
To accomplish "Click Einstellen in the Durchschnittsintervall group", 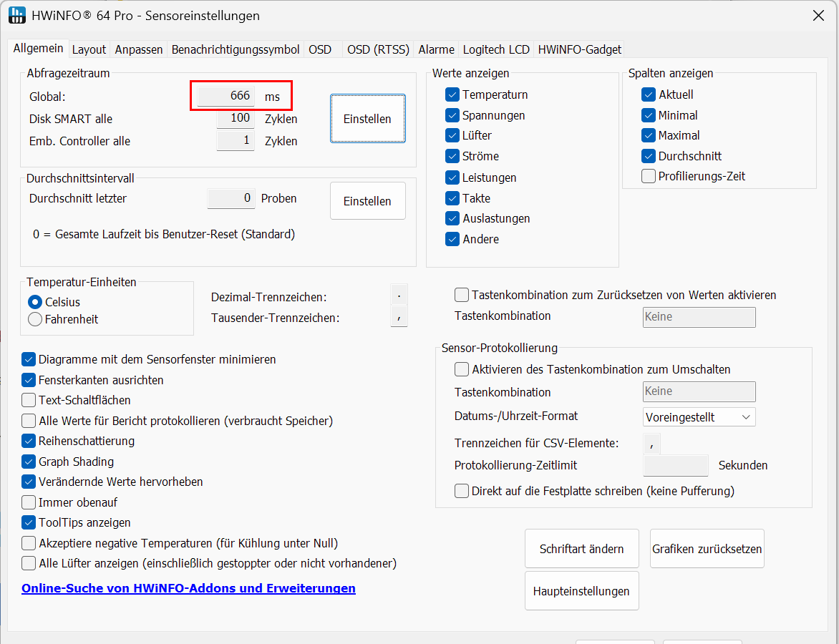I will [x=367, y=201].
